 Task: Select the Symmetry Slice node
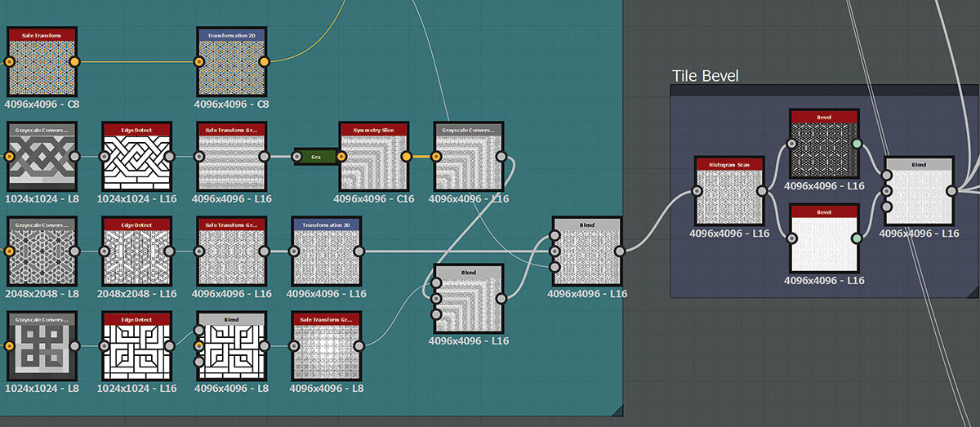click(374, 157)
